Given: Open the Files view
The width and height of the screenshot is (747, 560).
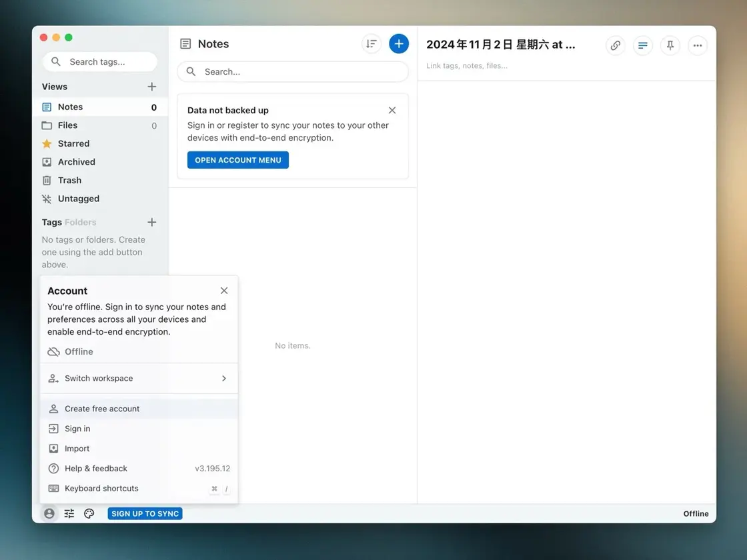Looking at the screenshot, I should (x=100, y=125).
